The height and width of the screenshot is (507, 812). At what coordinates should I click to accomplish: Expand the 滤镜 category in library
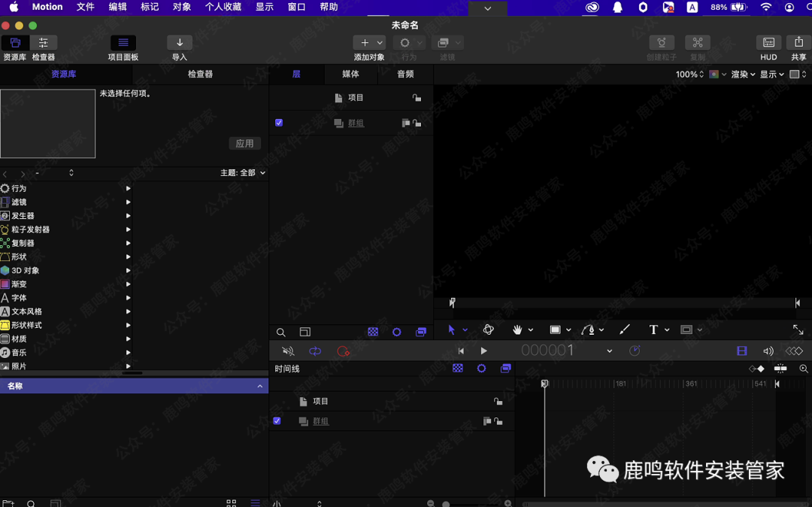[x=128, y=202]
